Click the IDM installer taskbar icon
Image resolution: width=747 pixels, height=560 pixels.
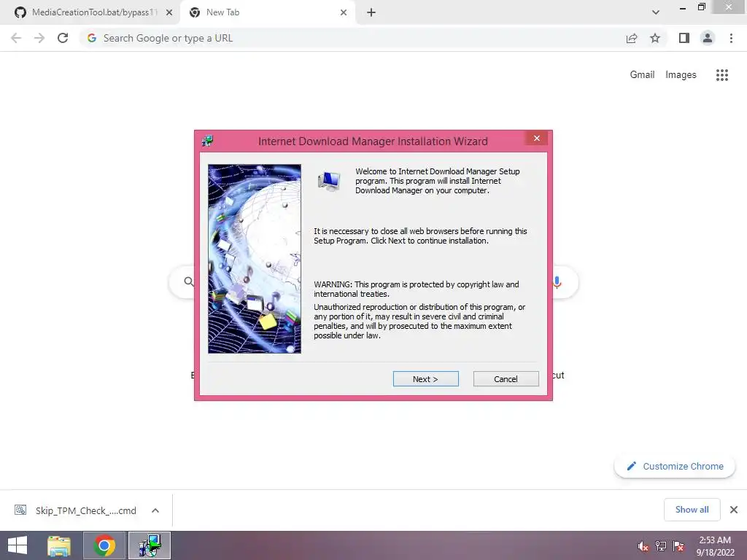150,545
